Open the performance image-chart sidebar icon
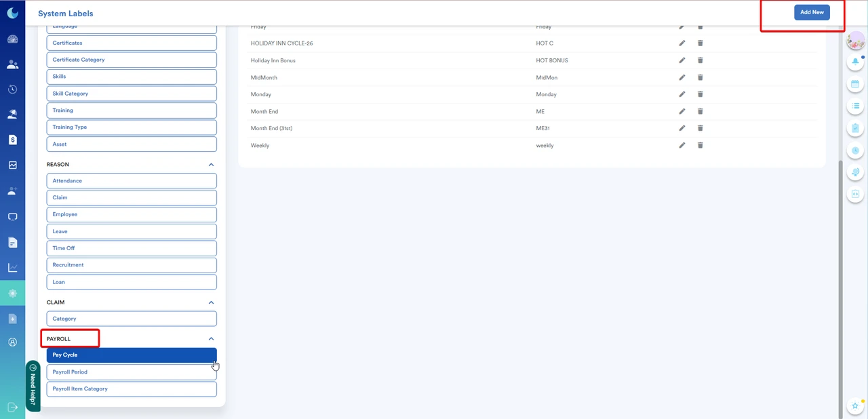 pyautogui.click(x=12, y=165)
